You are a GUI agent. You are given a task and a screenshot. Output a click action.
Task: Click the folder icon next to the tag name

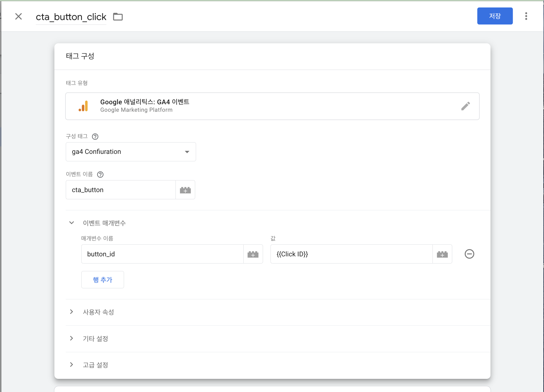coord(118,17)
